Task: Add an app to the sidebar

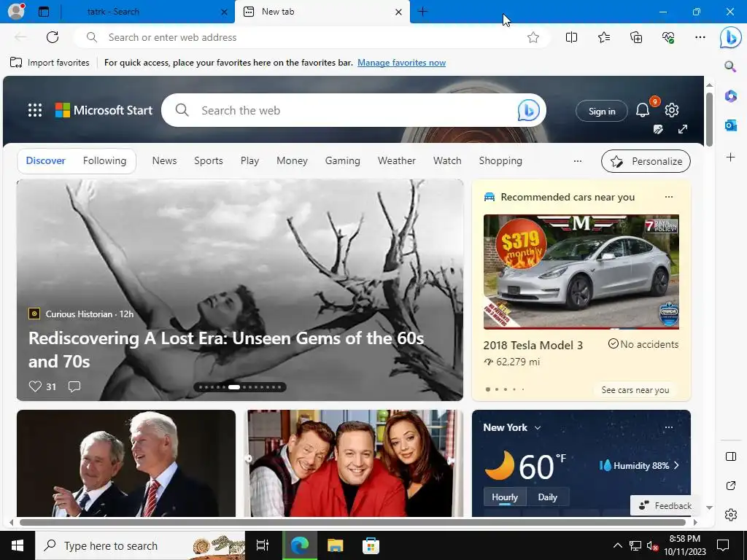Action: pyautogui.click(x=730, y=157)
